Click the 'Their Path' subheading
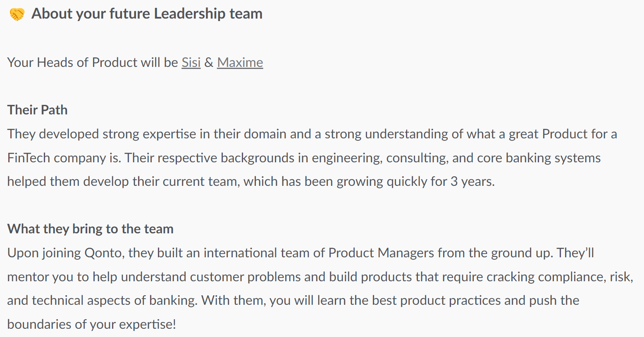The width and height of the screenshot is (644, 337). pyautogui.click(x=37, y=110)
